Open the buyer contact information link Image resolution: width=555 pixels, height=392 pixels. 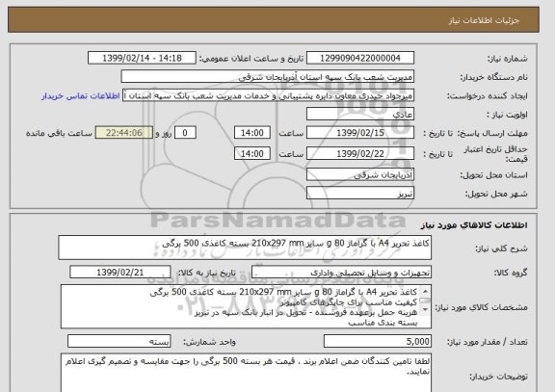(x=81, y=96)
